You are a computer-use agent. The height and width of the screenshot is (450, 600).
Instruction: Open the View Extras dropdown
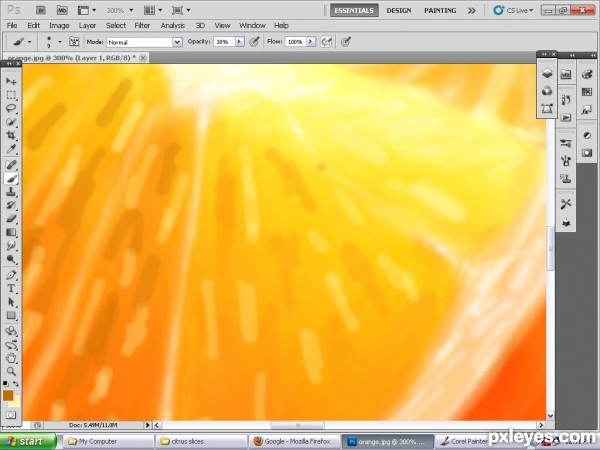tap(87, 10)
